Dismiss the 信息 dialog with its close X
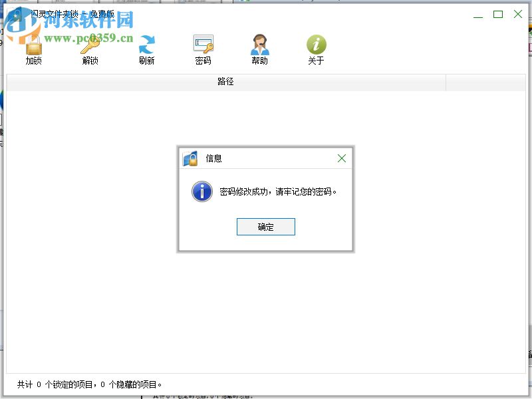The image size is (532, 399). 341,158
